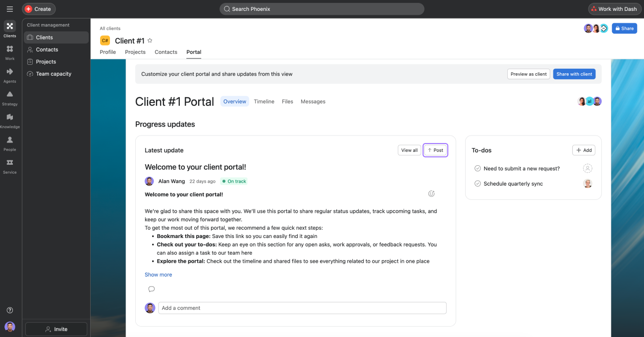Switch to the Timeline portal tab

pos(264,101)
